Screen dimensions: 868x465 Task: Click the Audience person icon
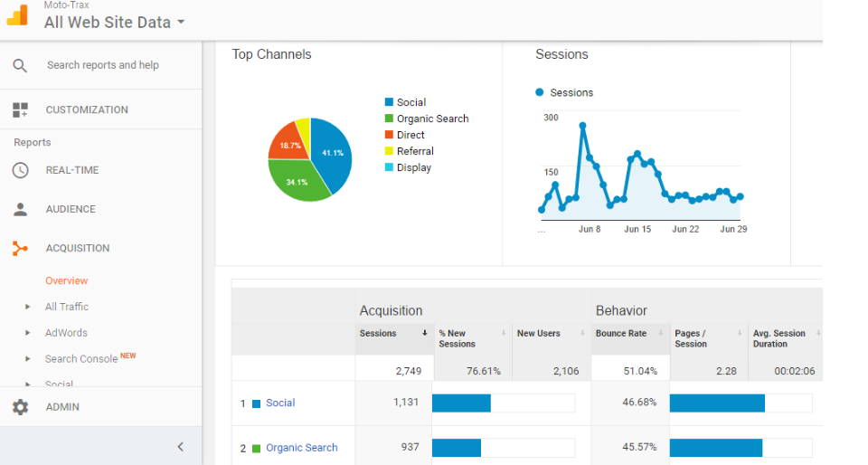tap(20, 209)
